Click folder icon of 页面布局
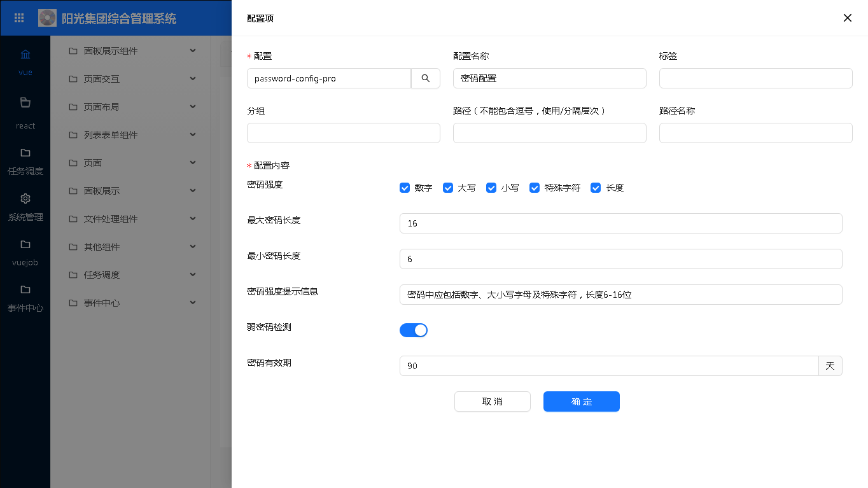The width and height of the screenshot is (868, 488). [x=73, y=107]
